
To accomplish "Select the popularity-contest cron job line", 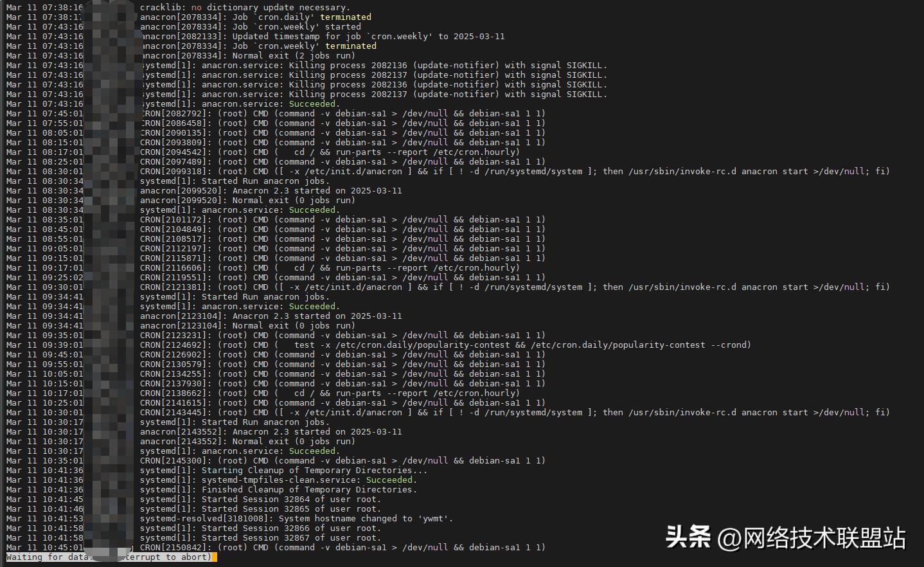I will tap(450, 345).
